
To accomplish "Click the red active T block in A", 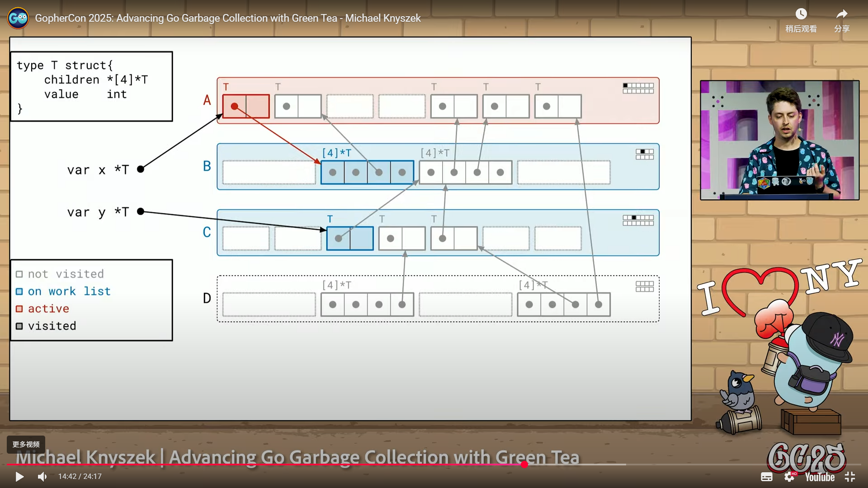I will pos(246,106).
